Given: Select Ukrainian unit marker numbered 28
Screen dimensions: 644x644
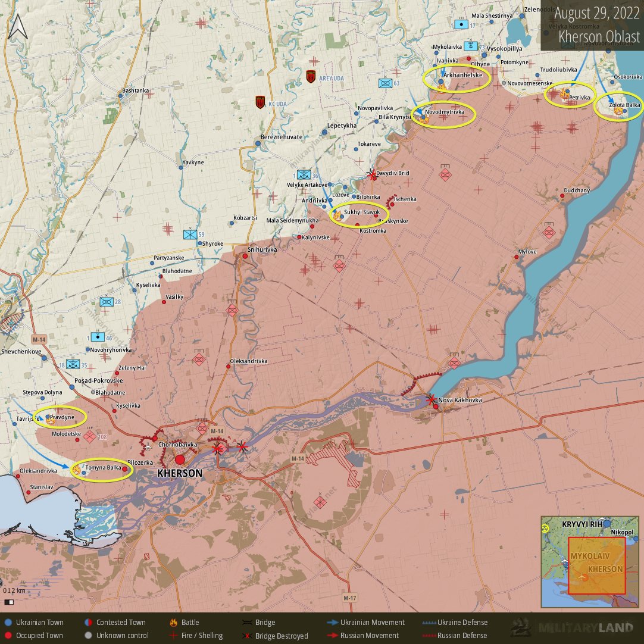Looking at the screenshot, I should [x=107, y=302].
